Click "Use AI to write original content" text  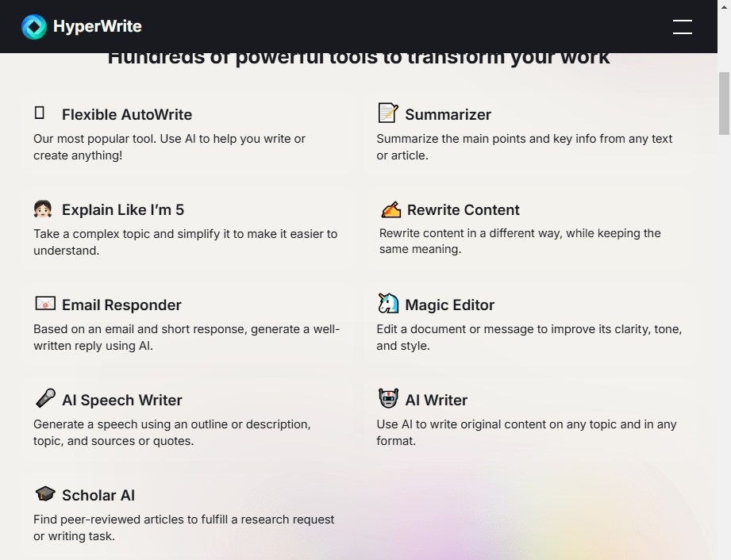tap(526, 432)
